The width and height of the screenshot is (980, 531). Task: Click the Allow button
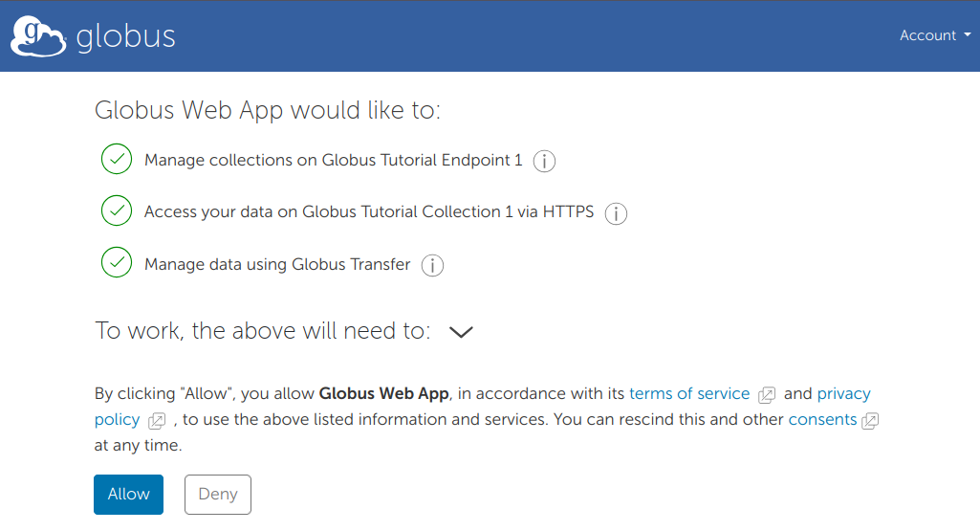click(129, 495)
